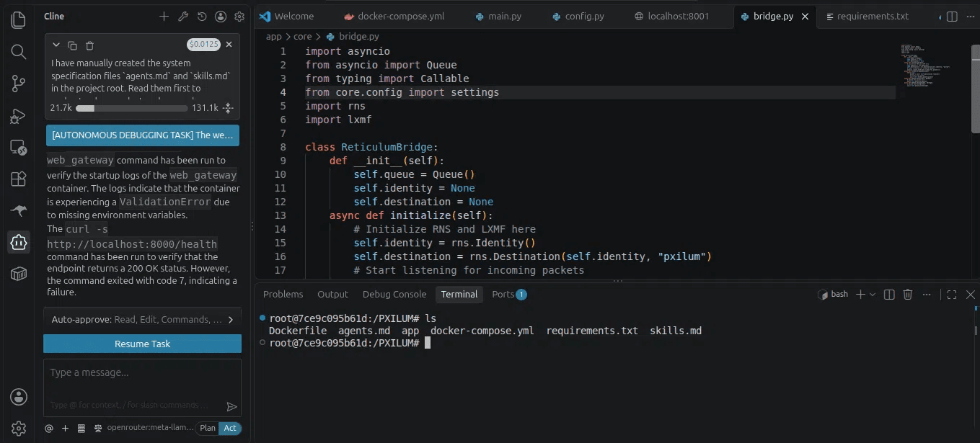Switch Cline to Act mode
This screenshot has height=443, width=980.
coord(230,428)
